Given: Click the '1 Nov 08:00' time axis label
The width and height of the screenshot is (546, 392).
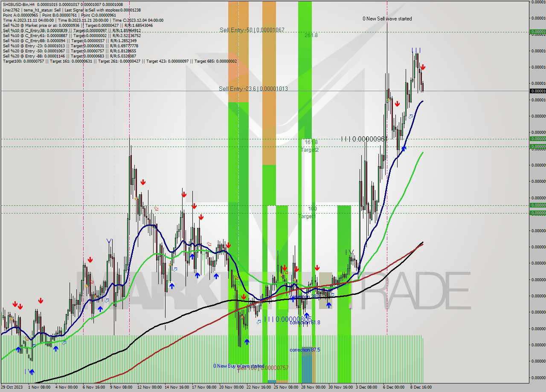Looking at the screenshot, I should tap(40, 387).
